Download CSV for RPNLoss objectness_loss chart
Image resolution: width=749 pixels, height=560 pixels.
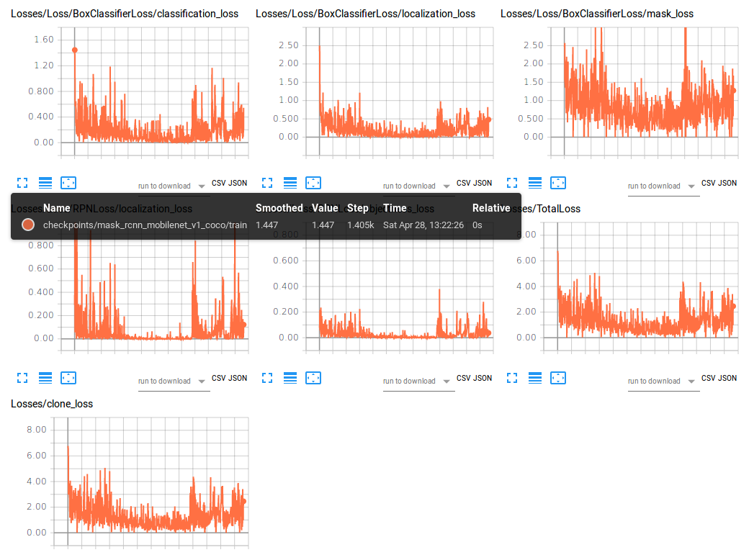click(463, 378)
